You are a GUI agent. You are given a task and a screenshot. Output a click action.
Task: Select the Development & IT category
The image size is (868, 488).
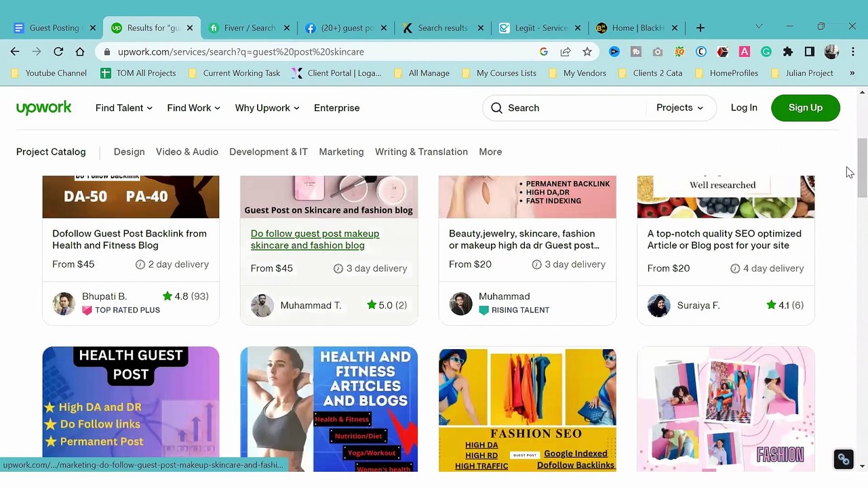[269, 152]
